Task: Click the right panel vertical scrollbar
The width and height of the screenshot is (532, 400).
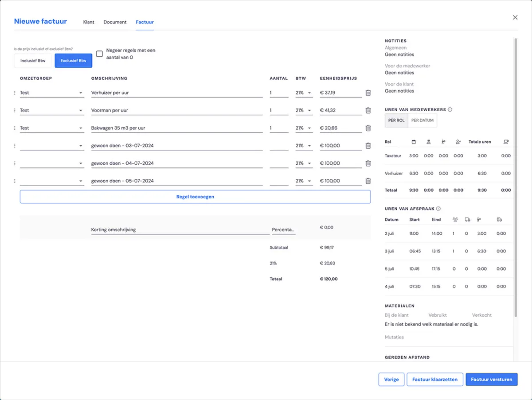Action: pos(516,177)
